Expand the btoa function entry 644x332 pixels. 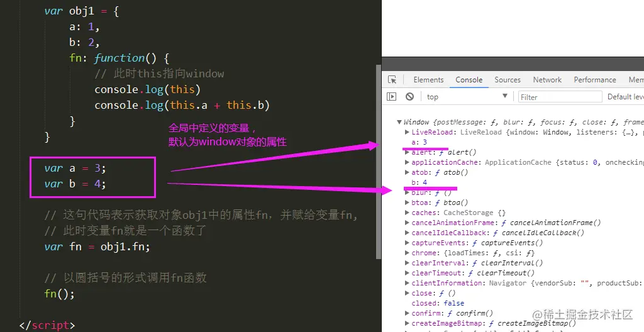pos(407,202)
